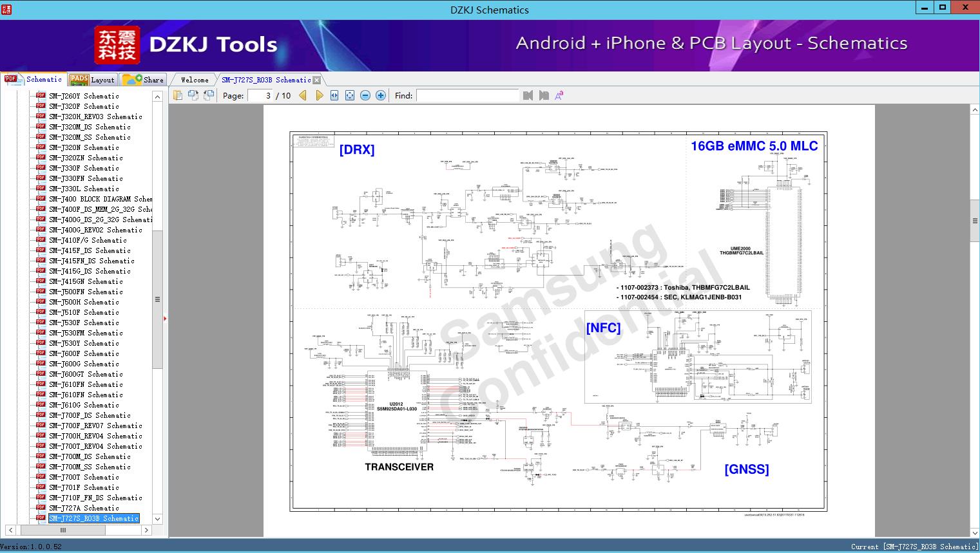Collapse the left panel with the red splitter arrow
This screenshot has height=553, width=980.
click(x=166, y=318)
